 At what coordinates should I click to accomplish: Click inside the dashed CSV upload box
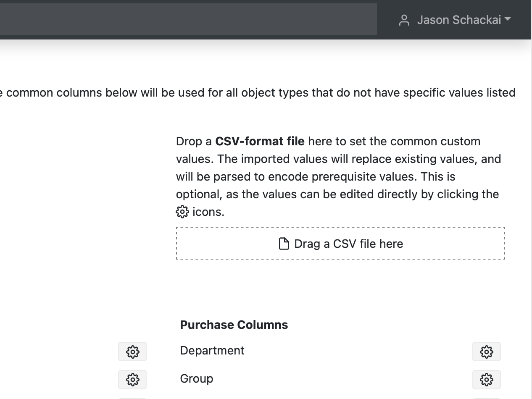(340, 243)
